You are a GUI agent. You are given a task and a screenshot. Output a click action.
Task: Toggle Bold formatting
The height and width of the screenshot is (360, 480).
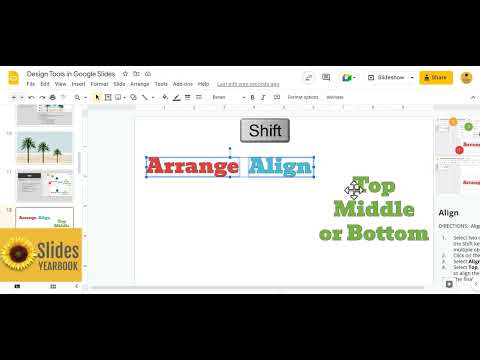point(252,97)
